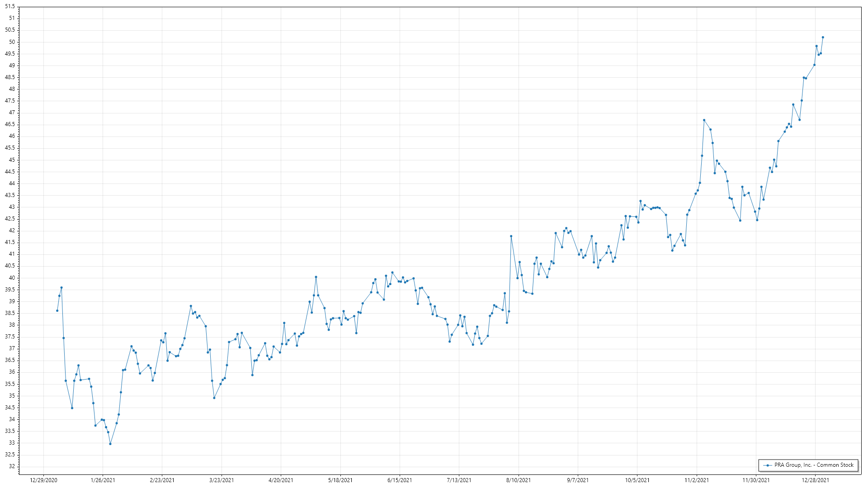Select the 6/15/2021 x-axis date label
Viewport: 868px width, 488px height.
[x=400, y=480]
